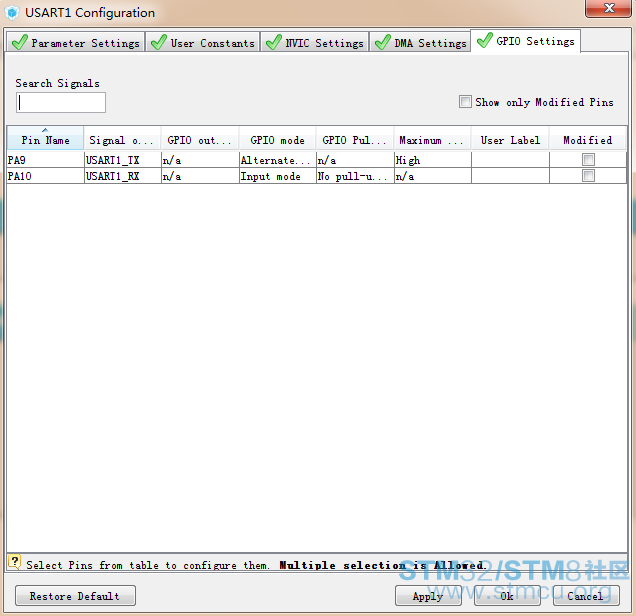Click the USART1_RX signal cell
This screenshot has height=616, width=636.
pyautogui.click(x=122, y=176)
